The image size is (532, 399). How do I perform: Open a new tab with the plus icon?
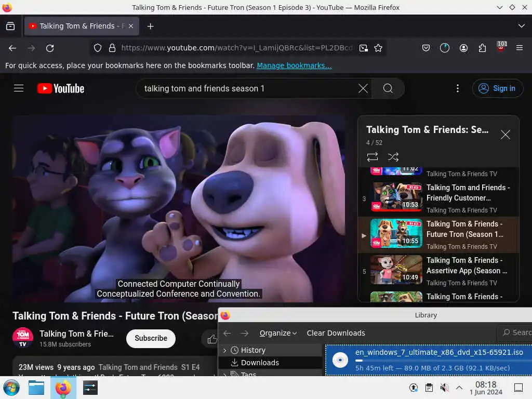click(150, 26)
